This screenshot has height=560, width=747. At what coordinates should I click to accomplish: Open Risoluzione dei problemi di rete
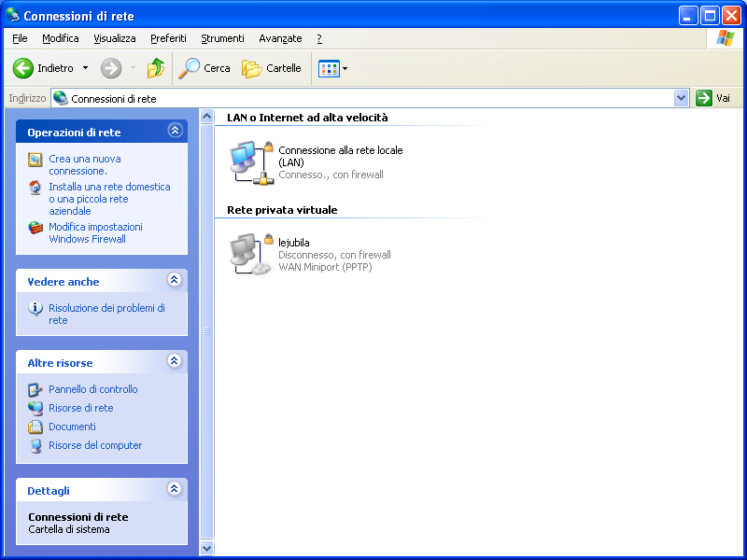(106, 314)
